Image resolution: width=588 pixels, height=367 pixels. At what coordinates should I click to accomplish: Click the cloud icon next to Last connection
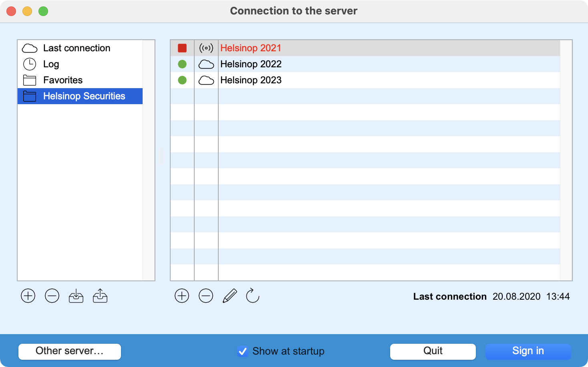[x=30, y=48]
